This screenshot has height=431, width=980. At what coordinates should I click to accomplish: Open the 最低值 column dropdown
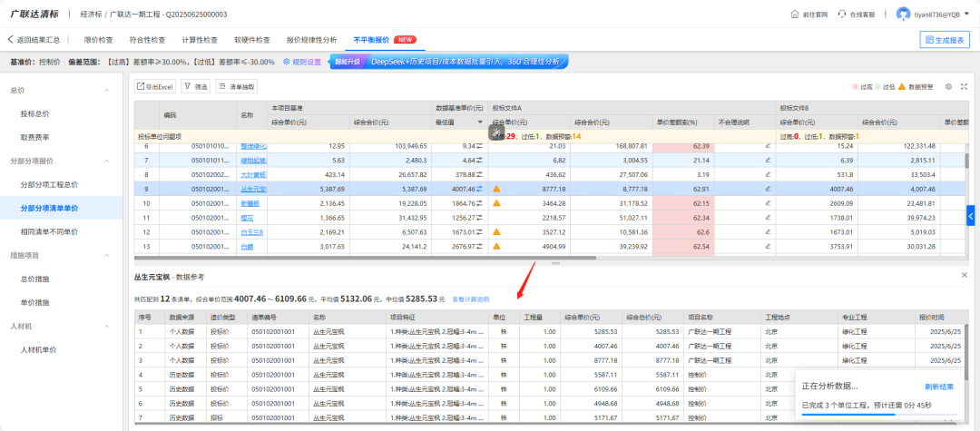pyautogui.click(x=480, y=122)
